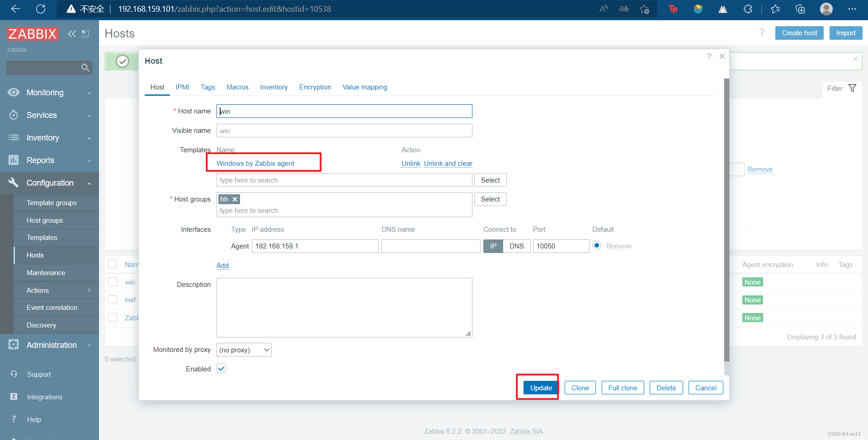The image size is (868, 440).
Task: Click the red Tp extension icon
Action: coord(673,9)
